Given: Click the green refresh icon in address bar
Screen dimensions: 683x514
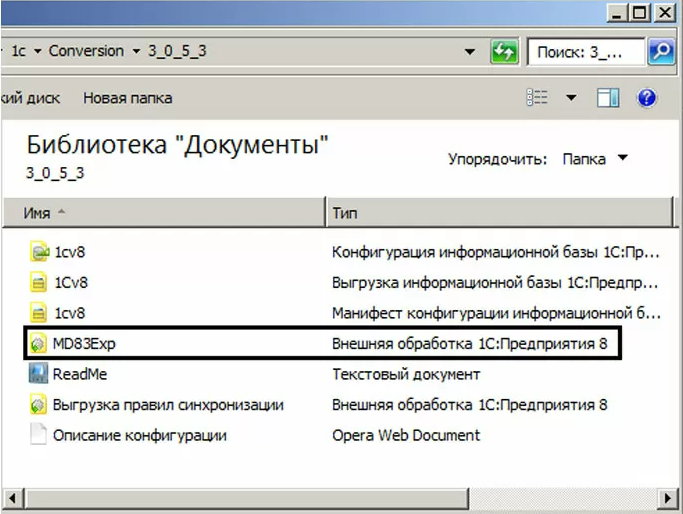Looking at the screenshot, I should pyautogui.click(x=504, y=52).
